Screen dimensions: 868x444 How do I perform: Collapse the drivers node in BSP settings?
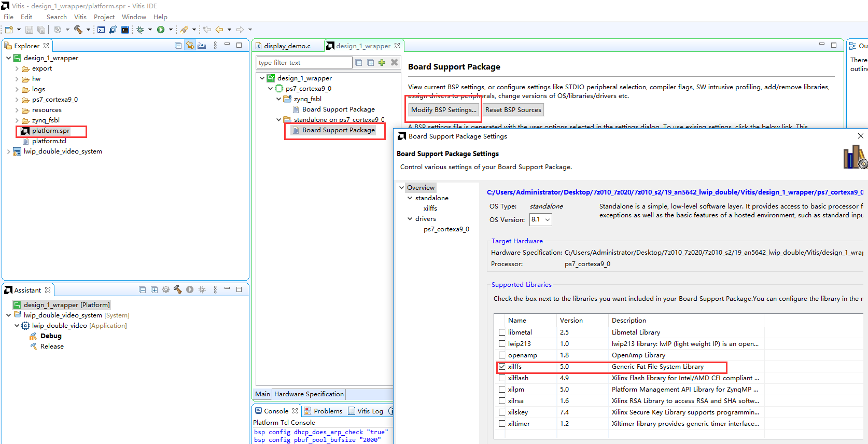click(410, 219)
